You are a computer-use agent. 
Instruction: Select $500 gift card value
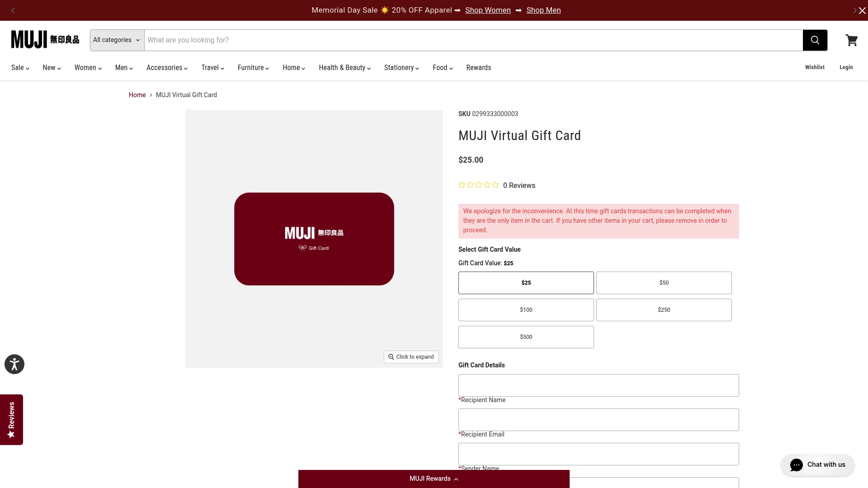[526, 337]
